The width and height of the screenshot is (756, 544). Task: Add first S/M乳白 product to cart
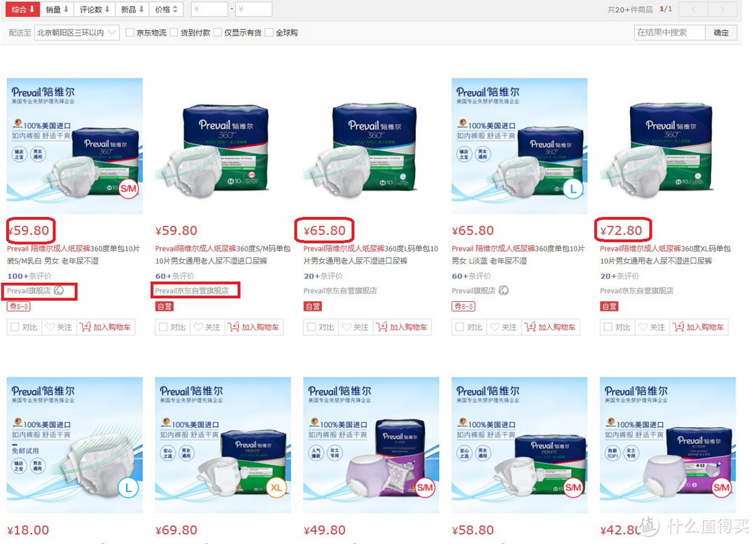pos(106,327)
